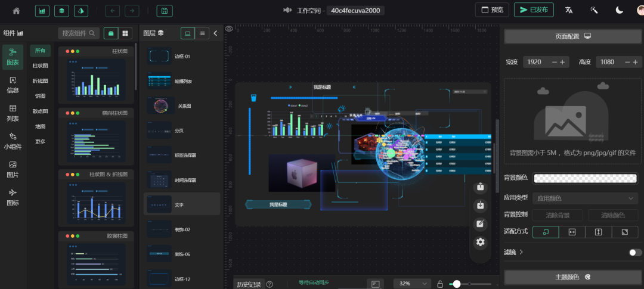Open the floating gear settings icon

click(x=480, y=242)
